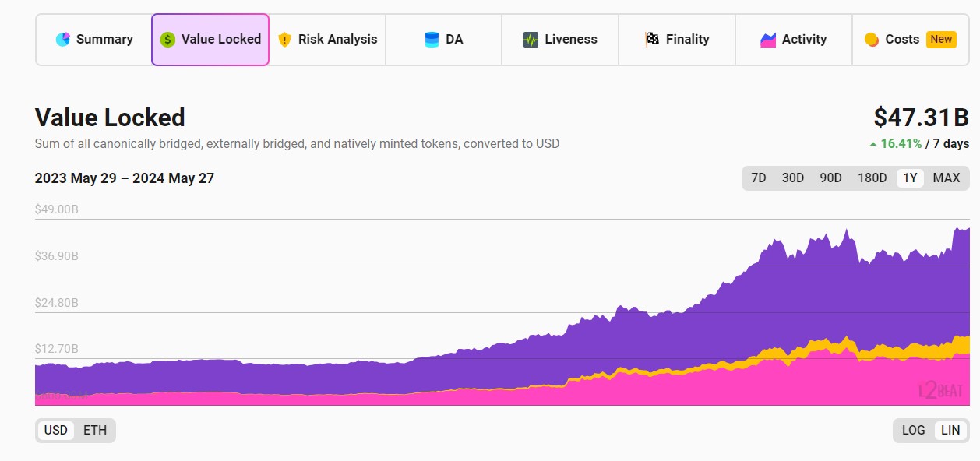Click the orange warning icon on Risk Analysis
The width and height of the screenshot is (980, 461).
point(287,39)
